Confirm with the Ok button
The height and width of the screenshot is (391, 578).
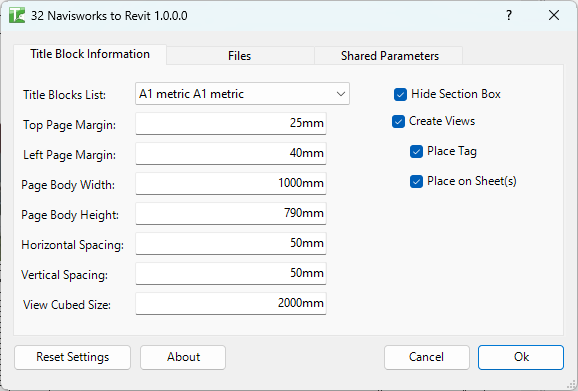521,357
